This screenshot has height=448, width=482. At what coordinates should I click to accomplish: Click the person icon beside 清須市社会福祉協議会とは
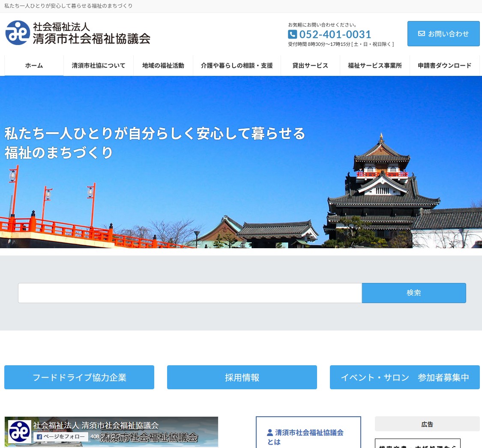click(270, 433)
